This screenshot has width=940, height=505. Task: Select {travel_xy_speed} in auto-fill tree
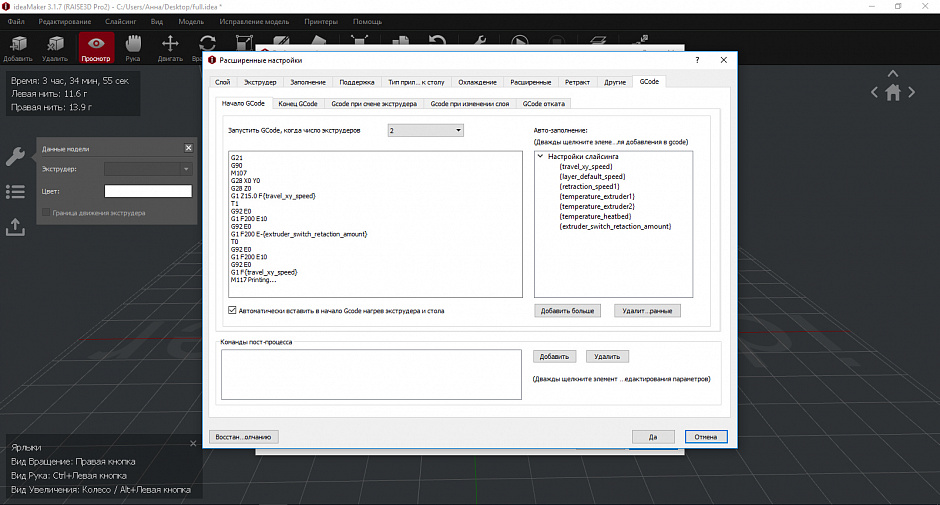point(586,167)
